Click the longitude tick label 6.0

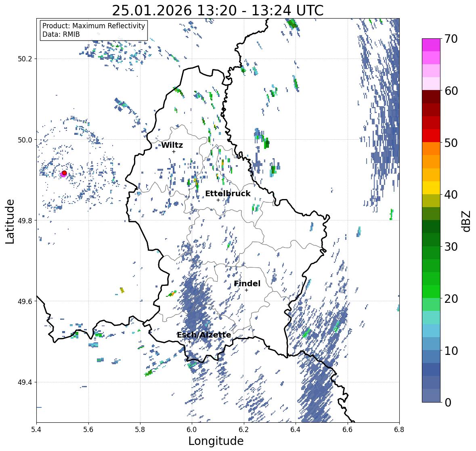(192, 429)
